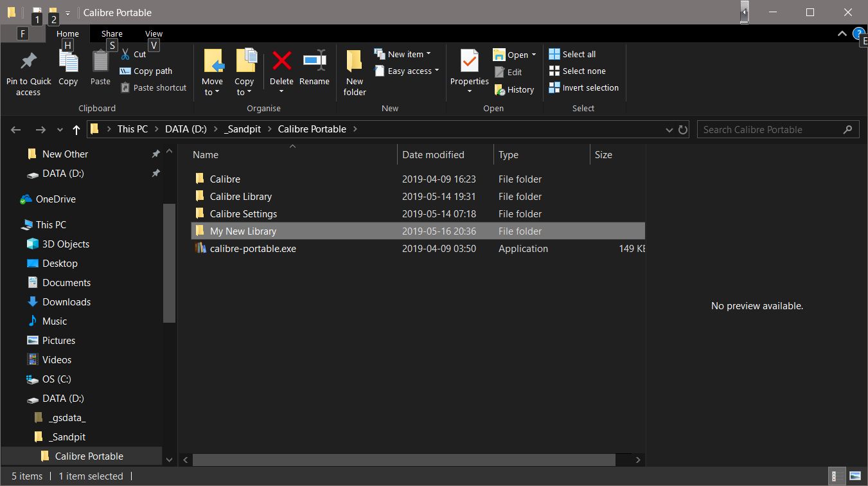
Task: Collapse the ribbon with the chevron
Action: click(842, 33)
